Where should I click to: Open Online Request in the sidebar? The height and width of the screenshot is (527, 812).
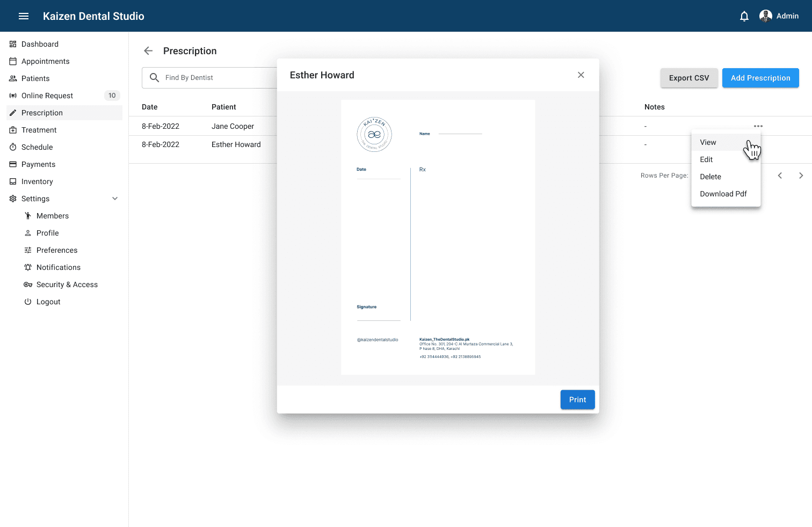point(47,96)
